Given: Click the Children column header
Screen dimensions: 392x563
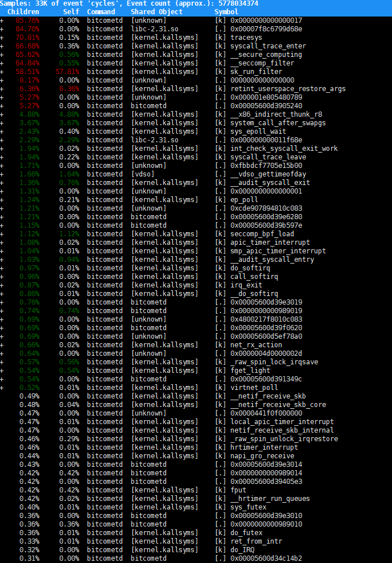Looking at the screenshot, I should (23, 12).
